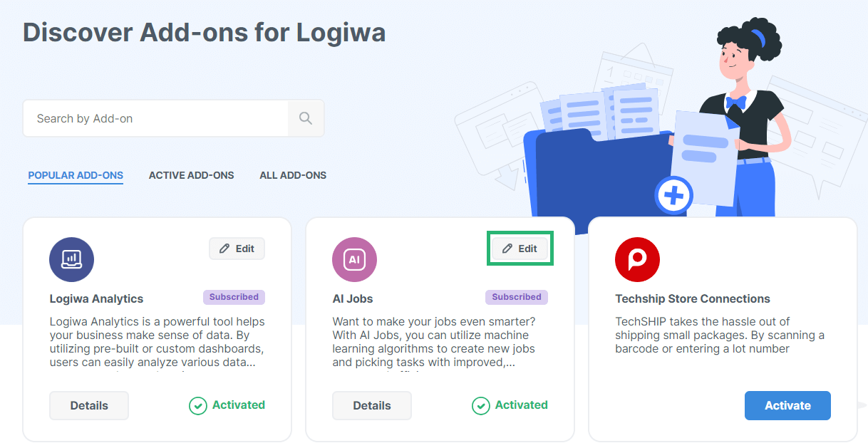
Task: Toggle the Subscribed badge on AI Jobs
Action: pos(516,297)
